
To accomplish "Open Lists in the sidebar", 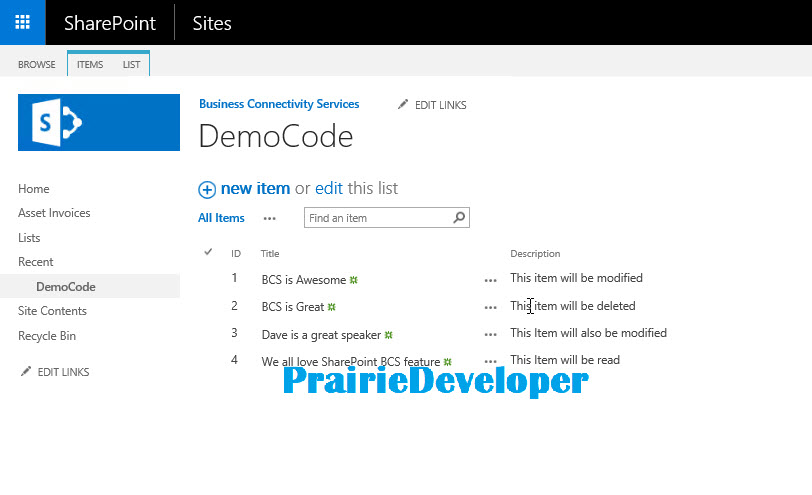I will 29,238.
